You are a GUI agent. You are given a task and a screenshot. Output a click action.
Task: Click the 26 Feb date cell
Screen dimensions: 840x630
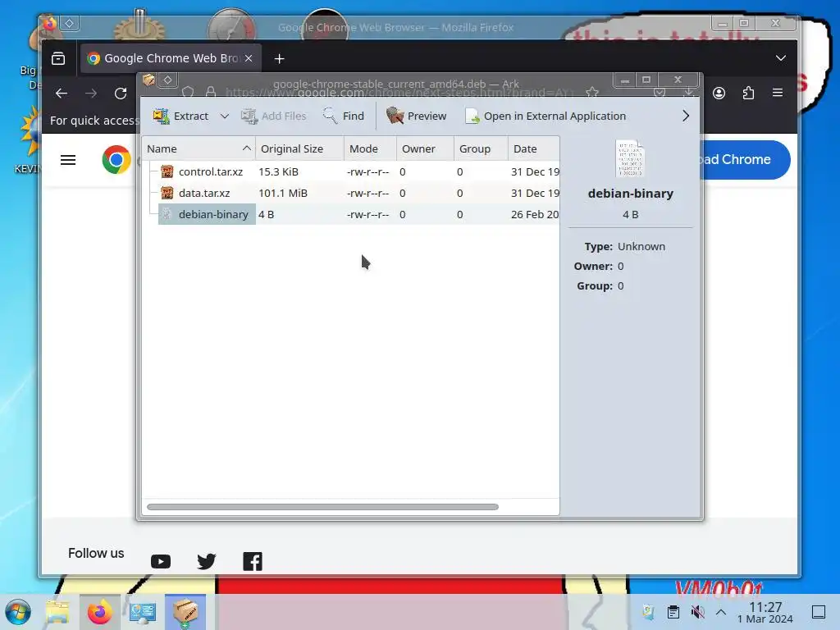click(x=535, y=214)
